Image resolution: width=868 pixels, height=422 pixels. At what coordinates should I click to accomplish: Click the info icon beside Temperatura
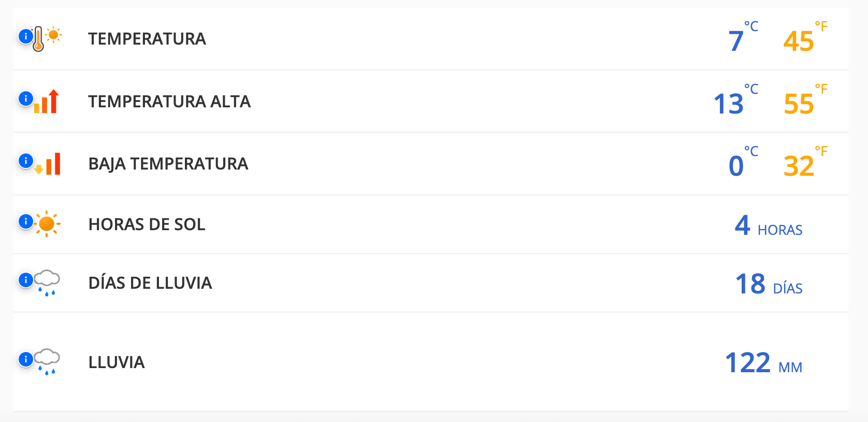tap(25, 36)
